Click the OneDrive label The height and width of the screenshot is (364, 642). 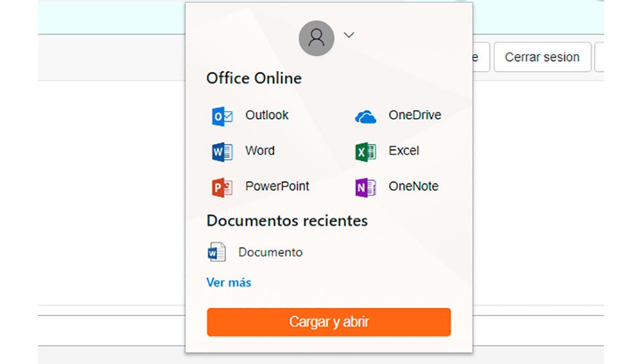click(415, 115)
